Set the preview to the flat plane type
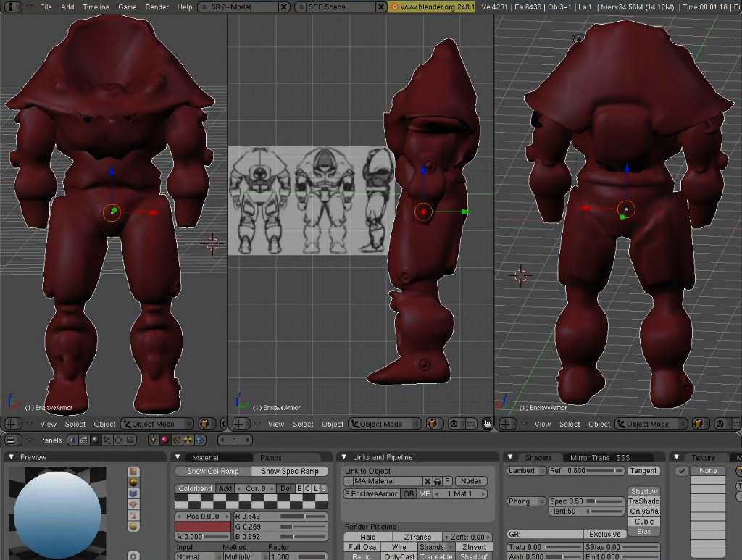742x560 pixels. coord(133,472)
